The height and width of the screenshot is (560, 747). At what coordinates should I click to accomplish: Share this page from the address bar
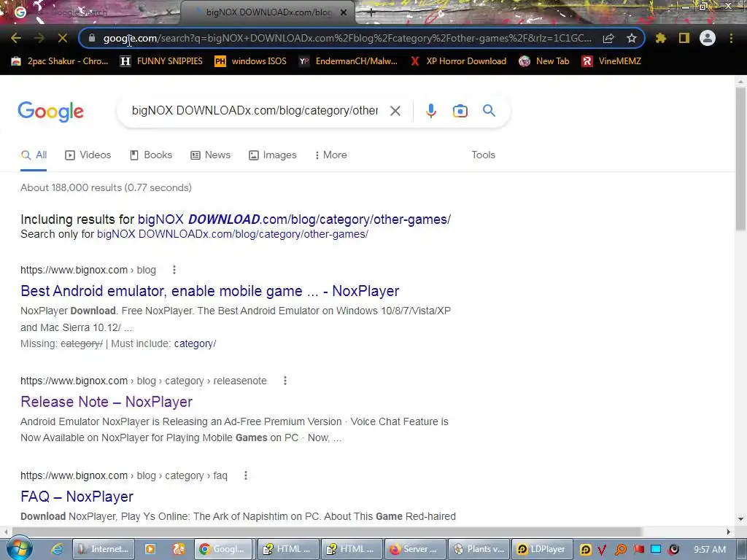click(x=608, y=38)
